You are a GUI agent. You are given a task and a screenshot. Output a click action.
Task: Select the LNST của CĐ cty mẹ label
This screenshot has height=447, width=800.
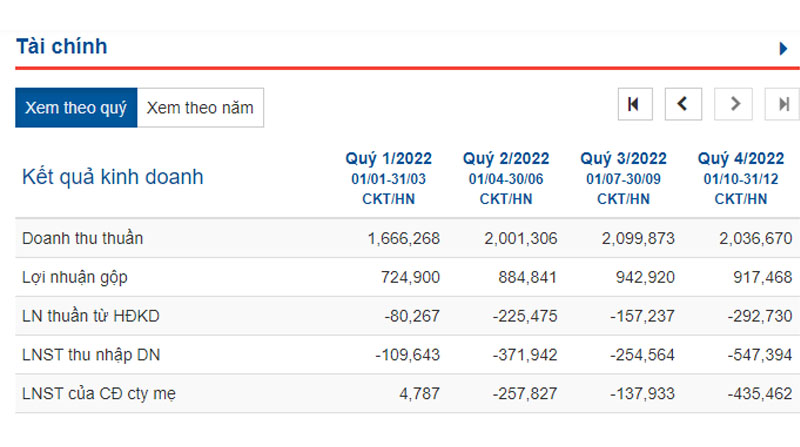click(99, 393)
